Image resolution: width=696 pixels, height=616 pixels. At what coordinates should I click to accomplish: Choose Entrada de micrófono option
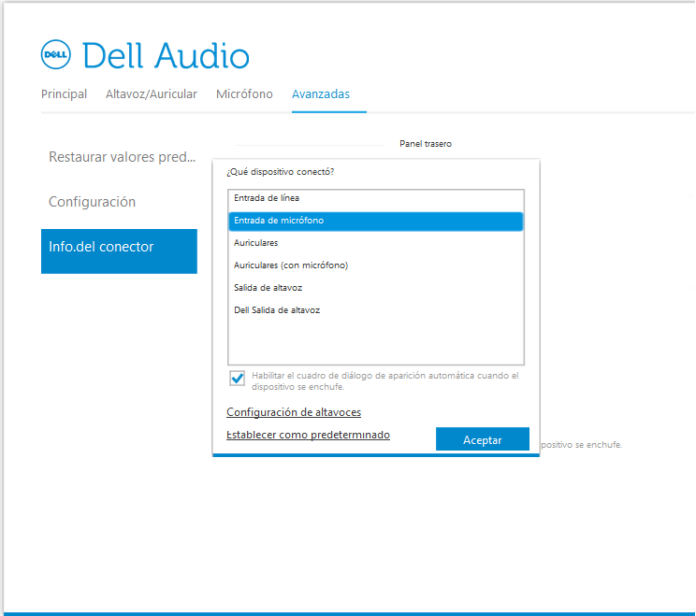coord(376,221)
